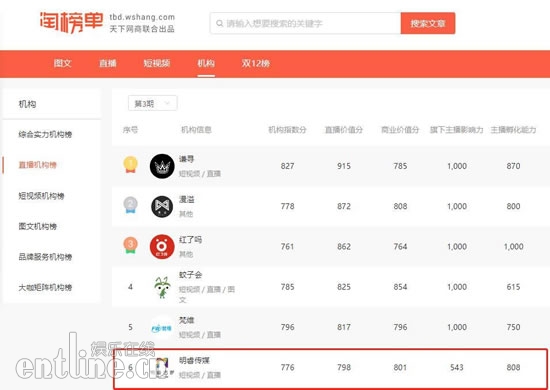Open 品牌服务机构榜 in sidebar
550x390 pixels.
(x=45, y=257)
